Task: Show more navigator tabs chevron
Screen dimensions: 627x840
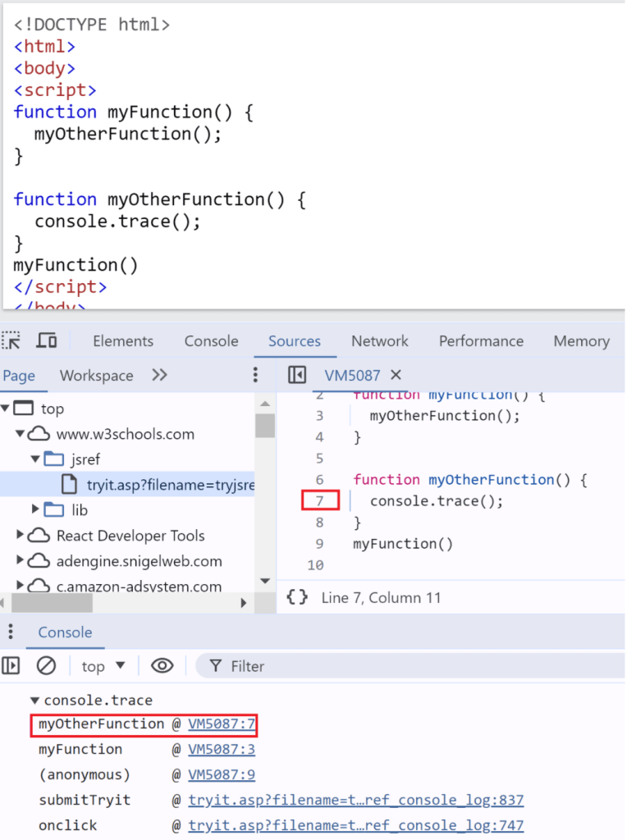Action: pyautogui.click(x=160, y=375)
